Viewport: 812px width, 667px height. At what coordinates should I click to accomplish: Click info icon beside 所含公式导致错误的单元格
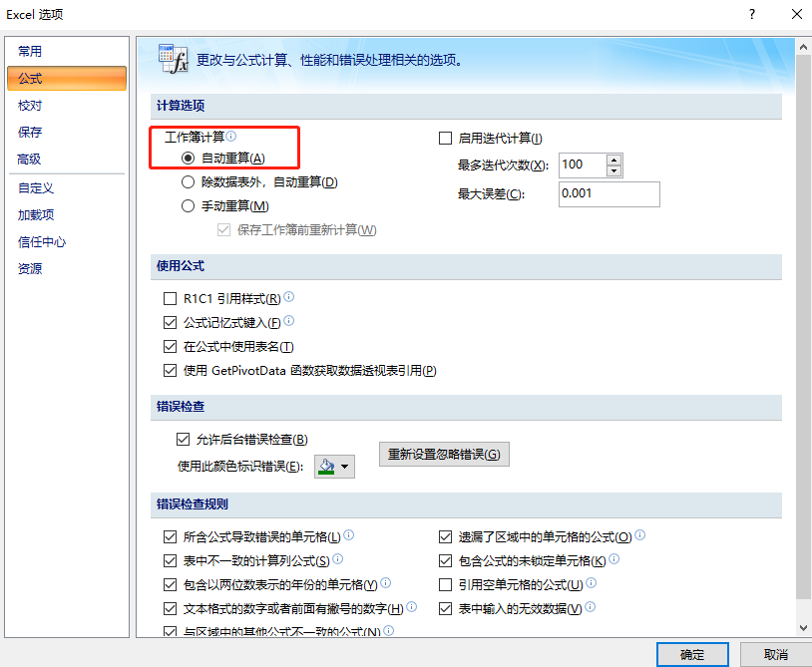pyautogui.click(x=349, y=535)
